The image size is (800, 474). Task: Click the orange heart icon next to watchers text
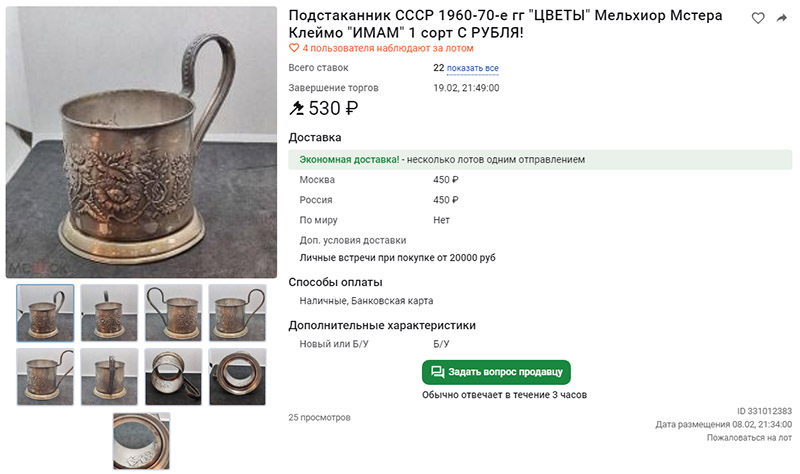294,48
